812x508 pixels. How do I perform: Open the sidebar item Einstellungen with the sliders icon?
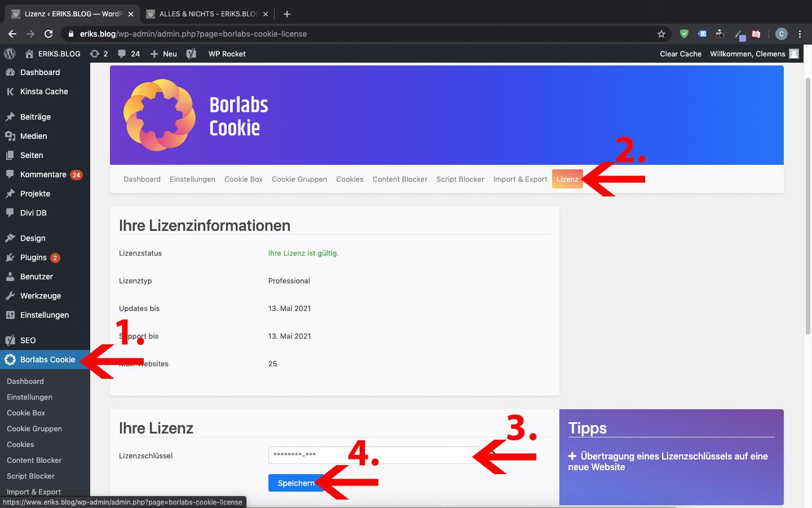tap(45, 315)
